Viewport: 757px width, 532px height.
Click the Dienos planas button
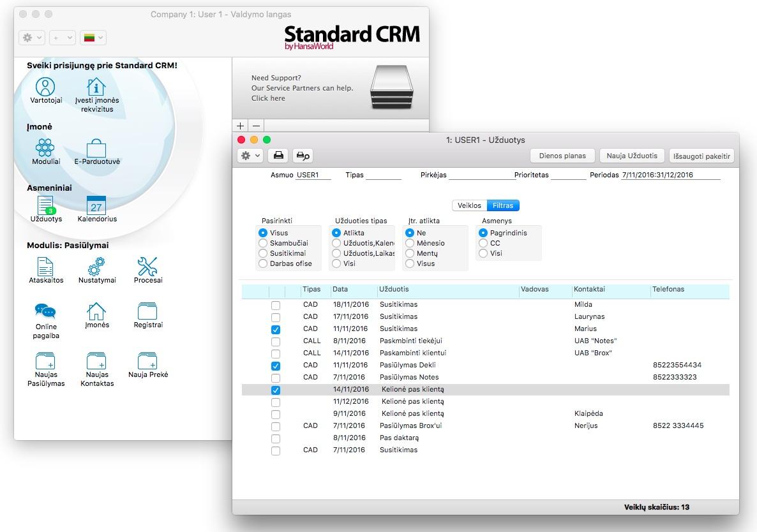tap(562, 156)
